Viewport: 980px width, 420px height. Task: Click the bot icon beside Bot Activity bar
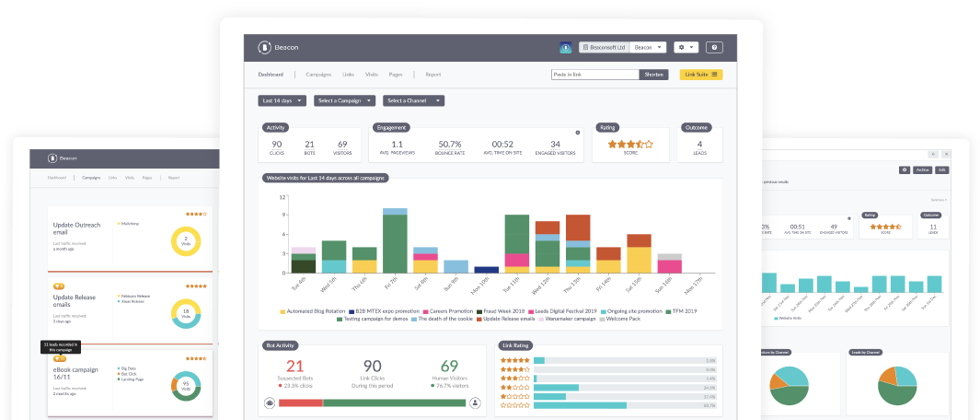[270, 402]
